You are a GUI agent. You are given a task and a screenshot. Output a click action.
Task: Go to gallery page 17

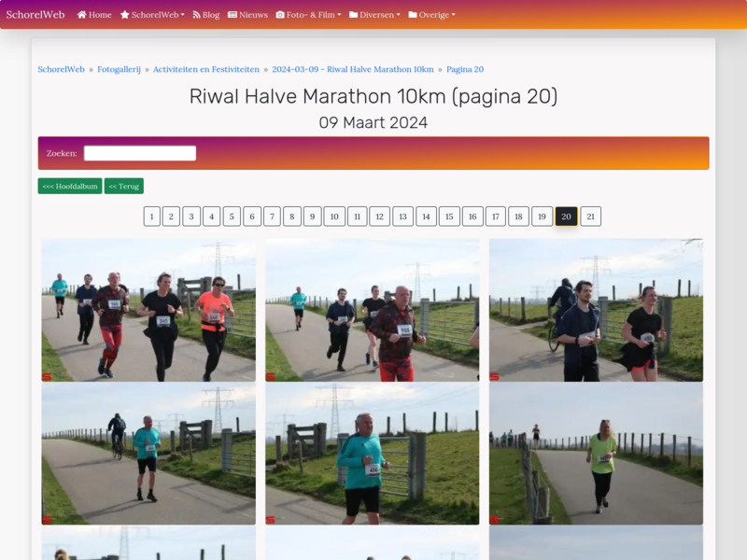[x=496, y=217]
